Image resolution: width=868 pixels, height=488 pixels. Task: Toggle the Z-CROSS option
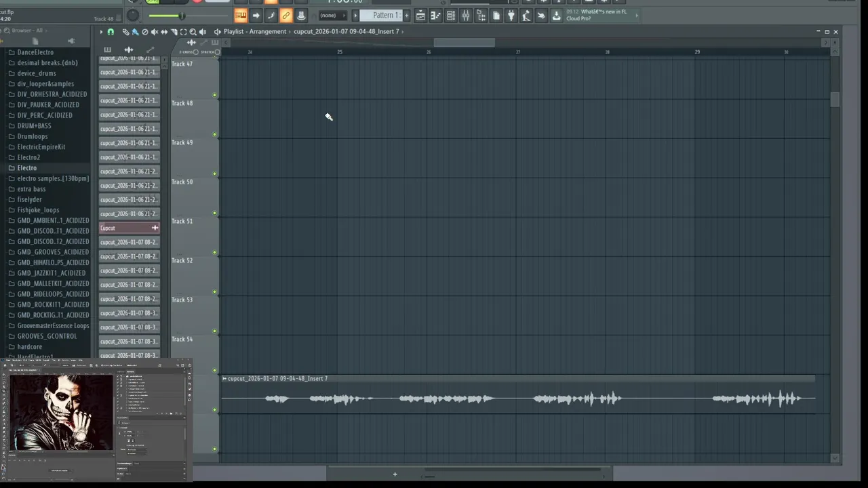point(195,52)
